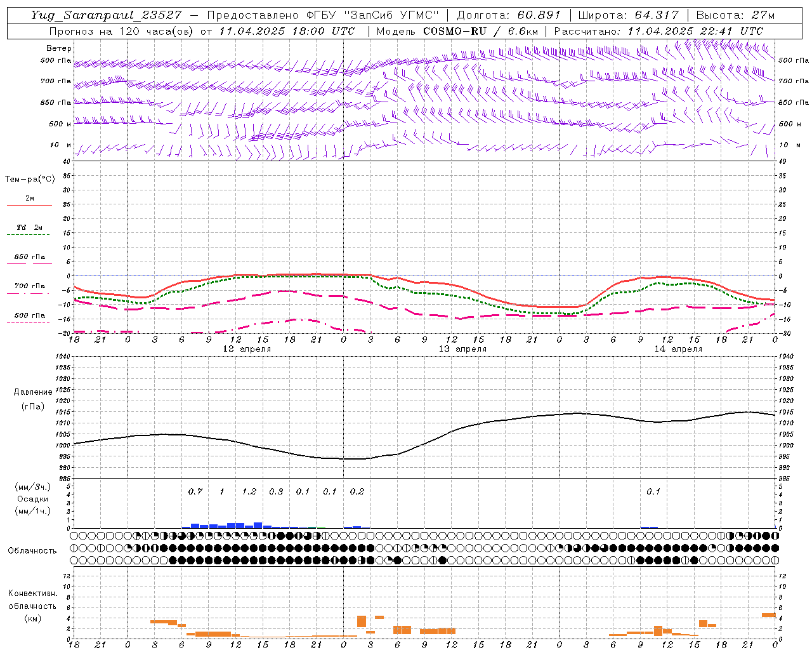
Task: Click the Тем-ра(°C) axis title
Action: click(30, 180)
